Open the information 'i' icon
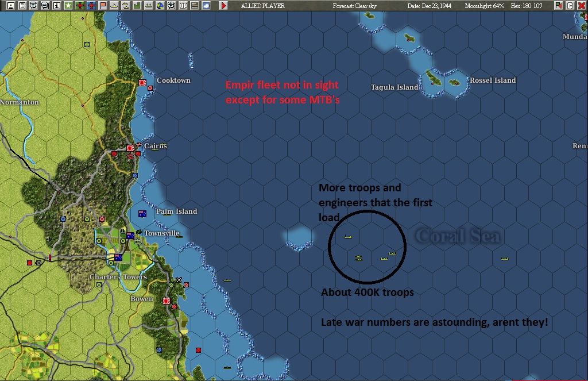 point(57,6)
